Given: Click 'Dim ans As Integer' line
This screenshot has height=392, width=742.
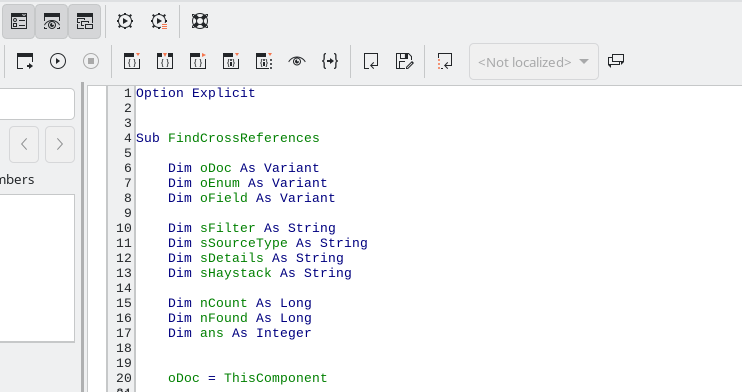Looking at the screenshot, I should pos(239,333).
